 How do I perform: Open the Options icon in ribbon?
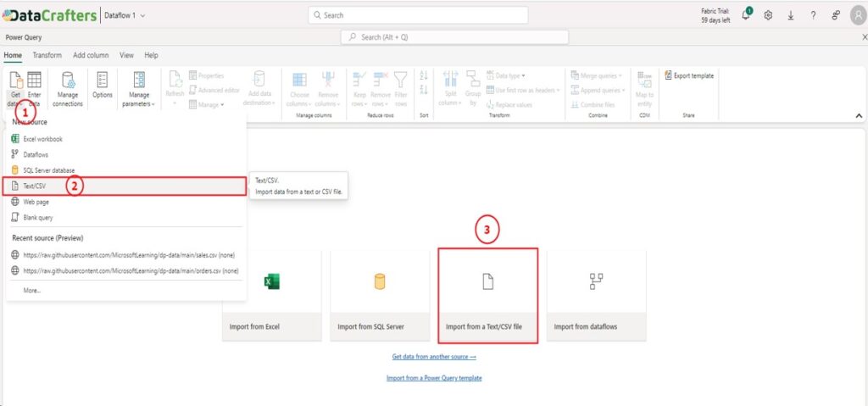coord(103,81)
